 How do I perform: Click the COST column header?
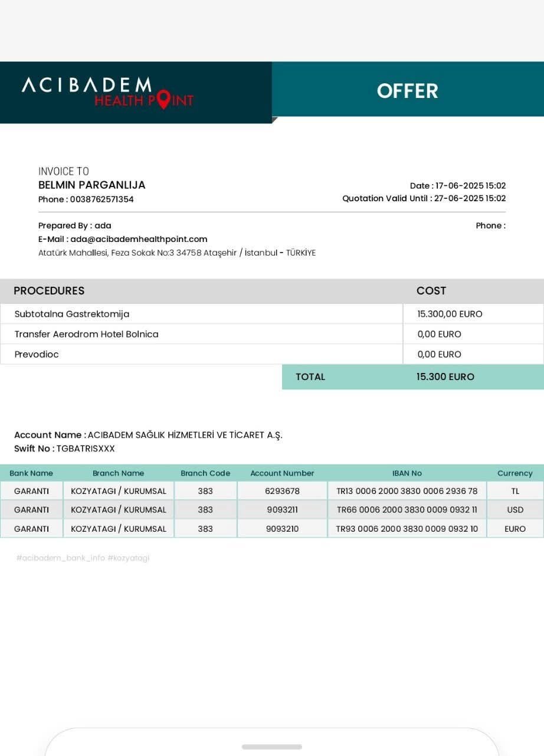(x=431, y=291)
